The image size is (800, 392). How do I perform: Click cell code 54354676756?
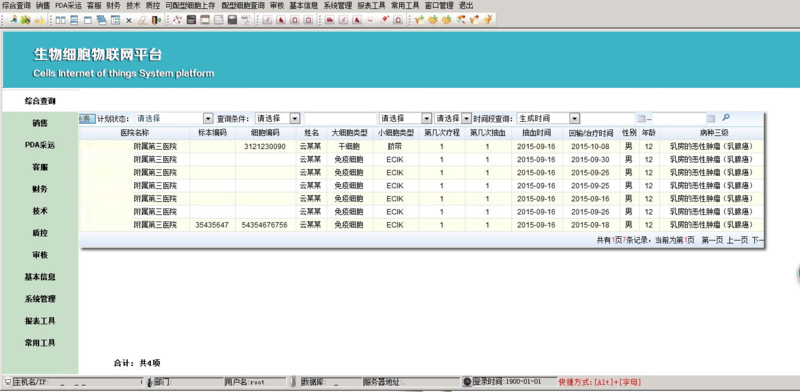(x=265, y=225)
